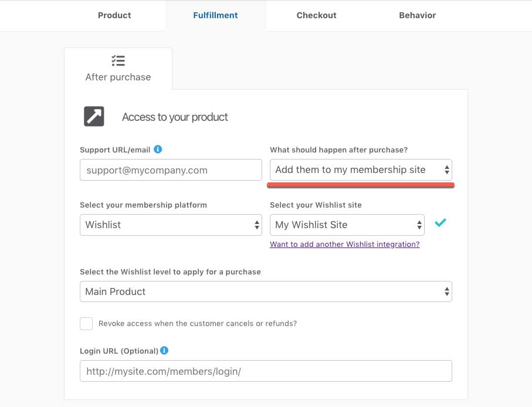Focus the Login URL optional input field
Screen dimensions: 532x407
(266, 371)
